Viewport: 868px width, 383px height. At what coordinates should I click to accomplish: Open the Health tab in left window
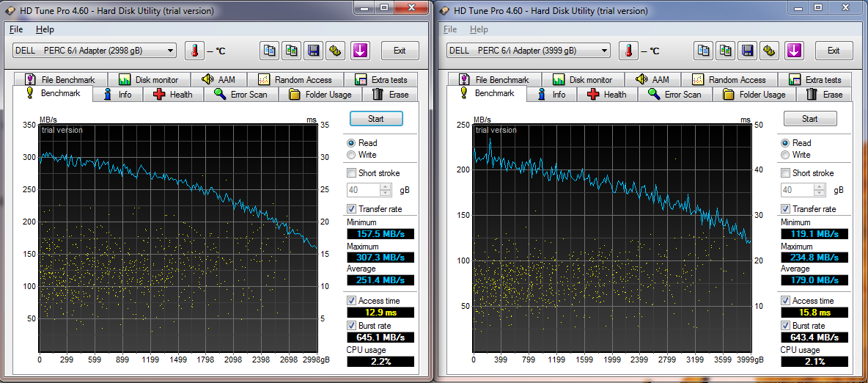(x=173, y=94)
